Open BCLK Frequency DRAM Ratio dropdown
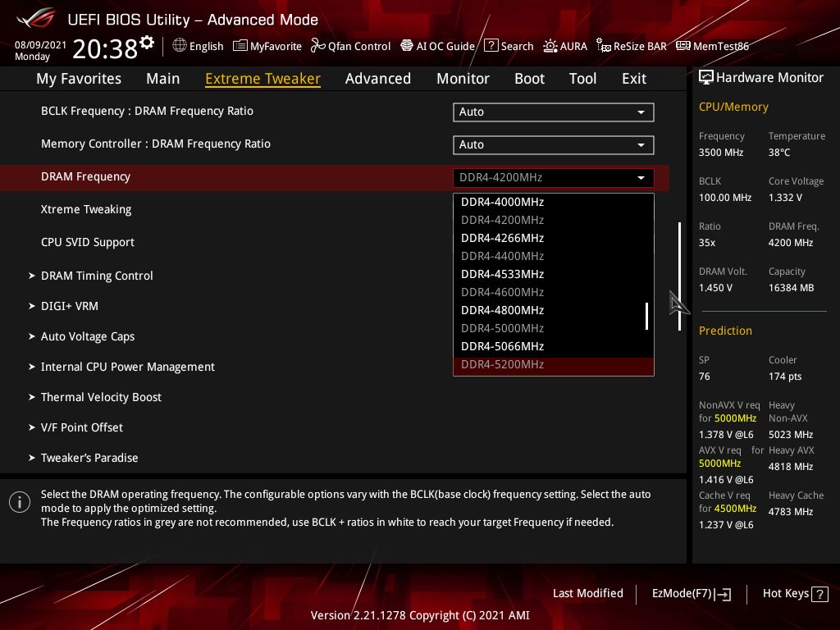The height and width of the screenshot is (630, 840). (x=554, y=112)
